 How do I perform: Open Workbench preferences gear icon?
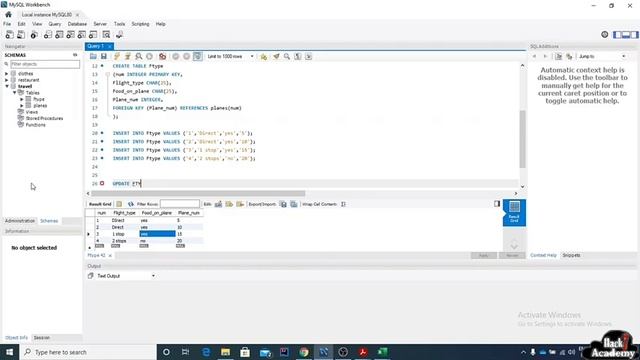[605, 35]
